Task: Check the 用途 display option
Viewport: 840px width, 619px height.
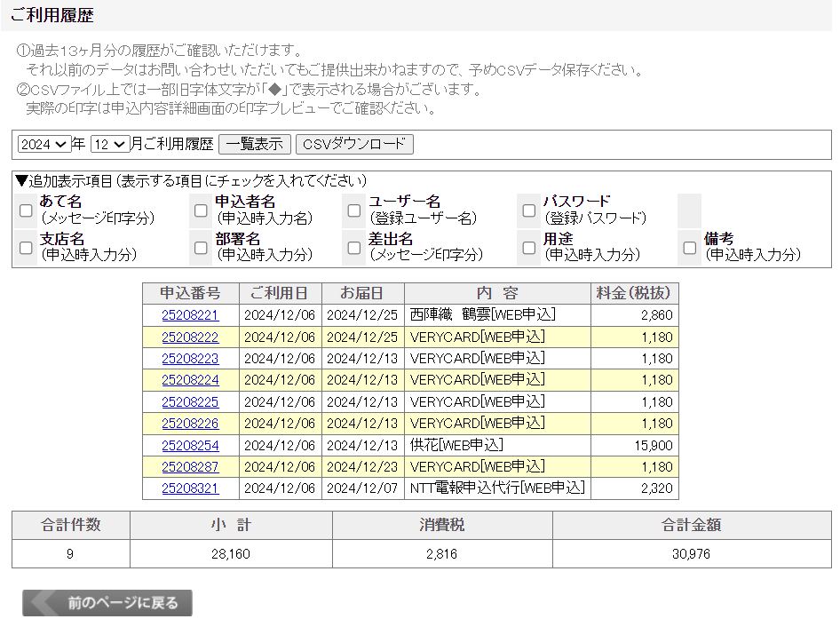Action: tap(527, 249)
